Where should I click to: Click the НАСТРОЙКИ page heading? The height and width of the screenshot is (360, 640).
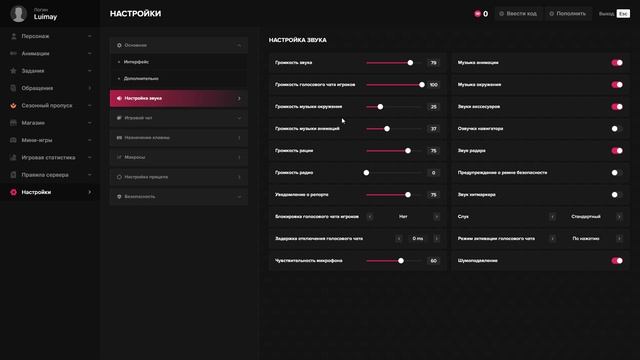pos(136,14)
